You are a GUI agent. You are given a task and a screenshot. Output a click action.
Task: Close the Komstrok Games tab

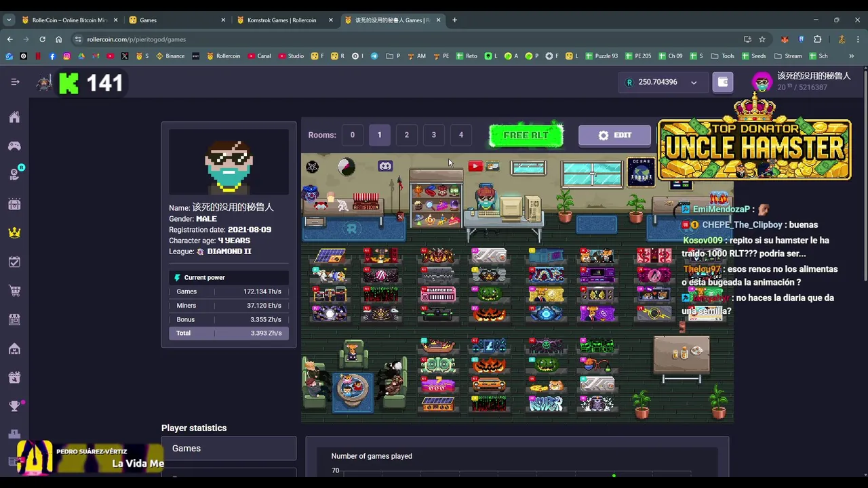331,20
